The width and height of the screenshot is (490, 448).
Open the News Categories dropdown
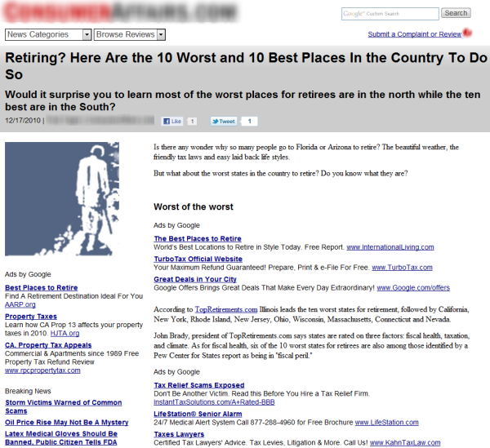pyautogui.click(x=48, y=34)
